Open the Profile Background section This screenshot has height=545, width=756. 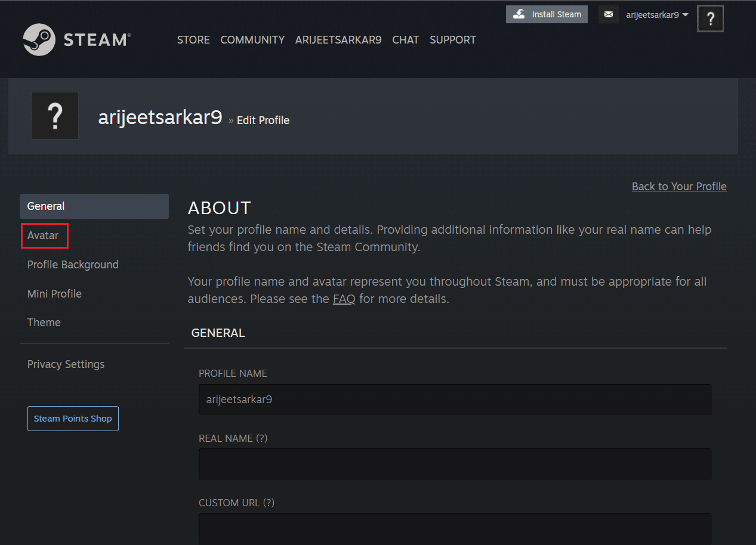[x=73, y=265]
